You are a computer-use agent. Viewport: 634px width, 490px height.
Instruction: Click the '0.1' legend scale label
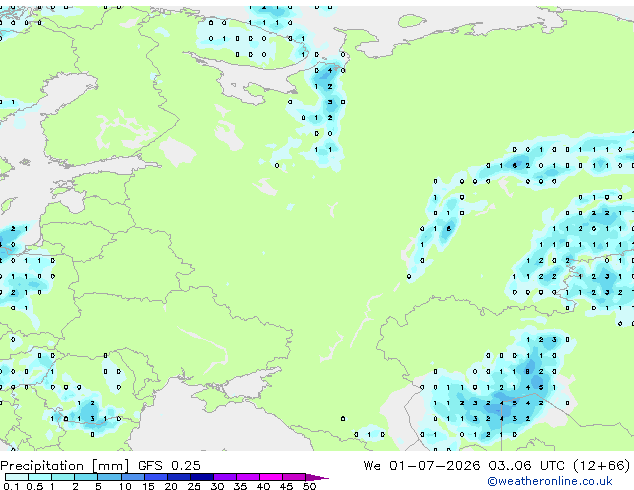11,486
